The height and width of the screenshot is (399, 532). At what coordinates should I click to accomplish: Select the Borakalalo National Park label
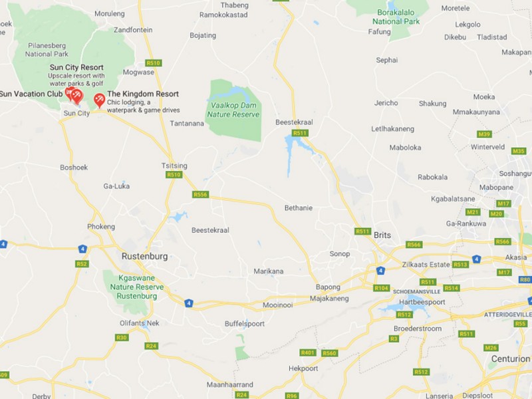click(x=396, y=17)
